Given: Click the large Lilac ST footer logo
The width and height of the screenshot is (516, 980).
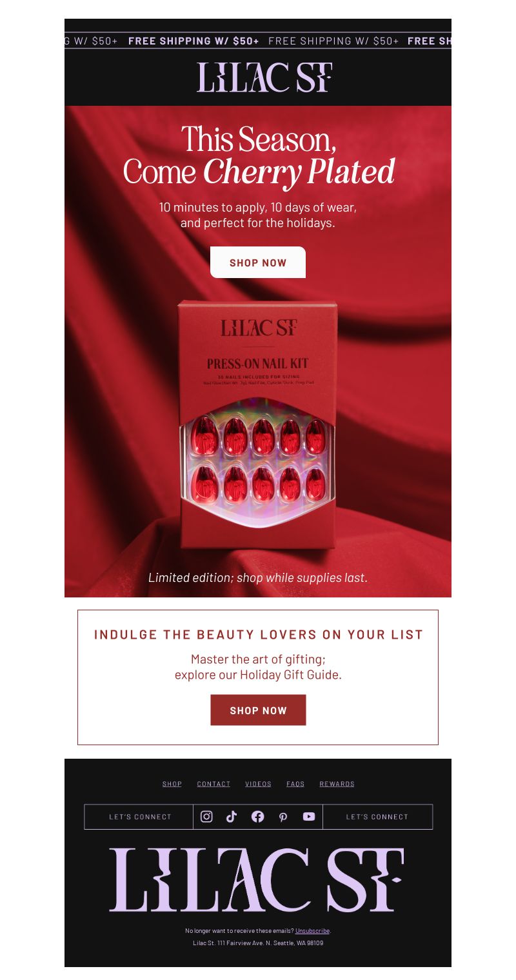Looking at the screenshot, I should pyautogui.click(x=257, y=880).
